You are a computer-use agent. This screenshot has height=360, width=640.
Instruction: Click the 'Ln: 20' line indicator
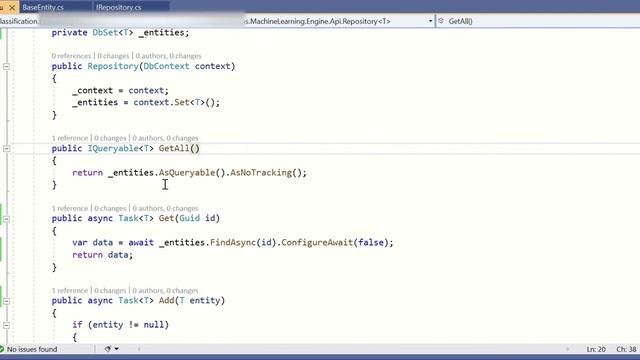coord(596,349)
